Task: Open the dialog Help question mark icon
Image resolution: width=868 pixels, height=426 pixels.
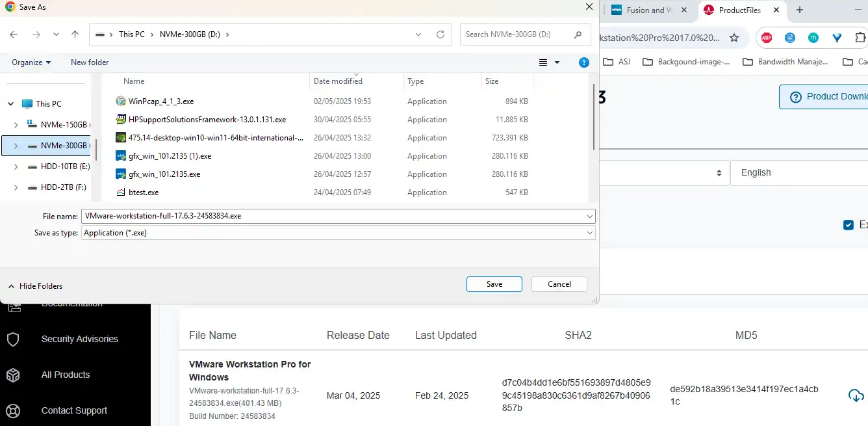Action: tap(583, 62)
